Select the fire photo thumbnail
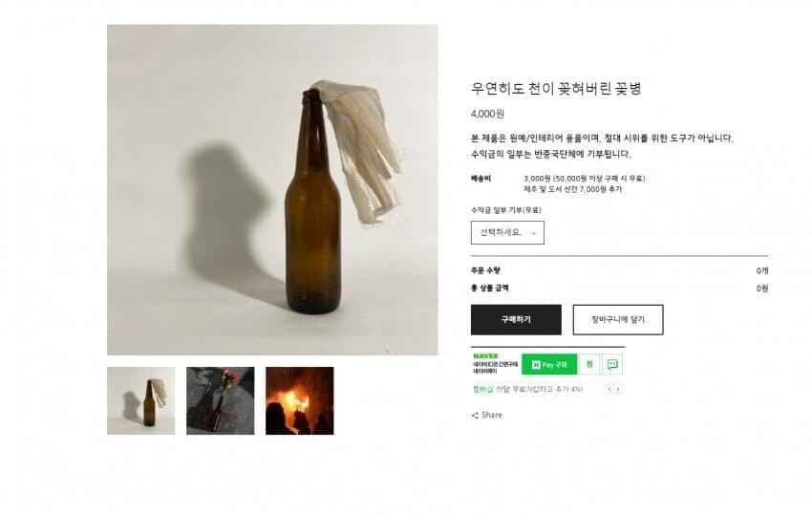The image size is (812, 515). pos(299,400)
